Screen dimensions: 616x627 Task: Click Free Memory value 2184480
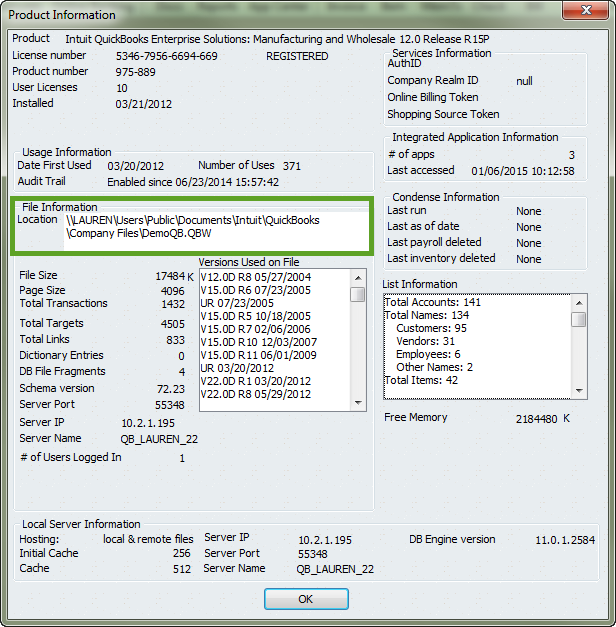[x=536, y=419]
